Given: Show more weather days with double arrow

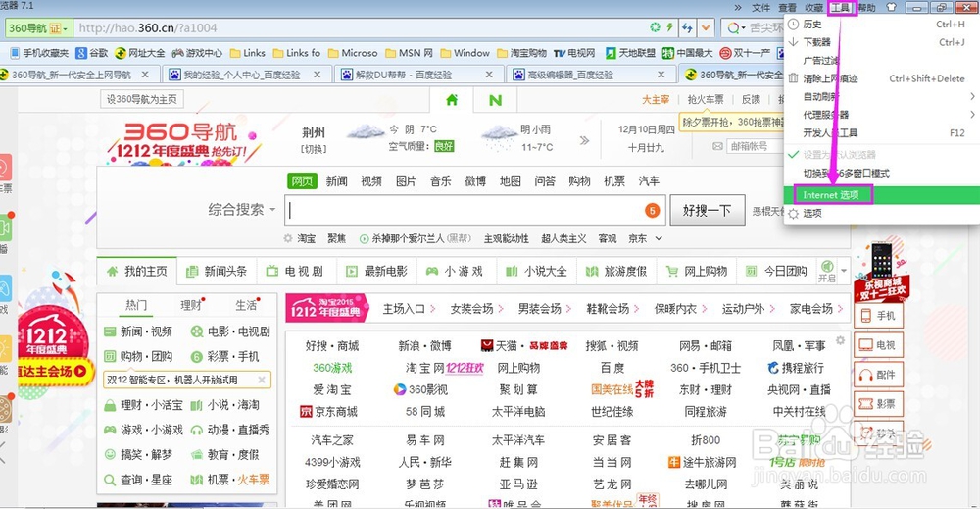Looking at the screenshot, I should [x=584, y=140].
